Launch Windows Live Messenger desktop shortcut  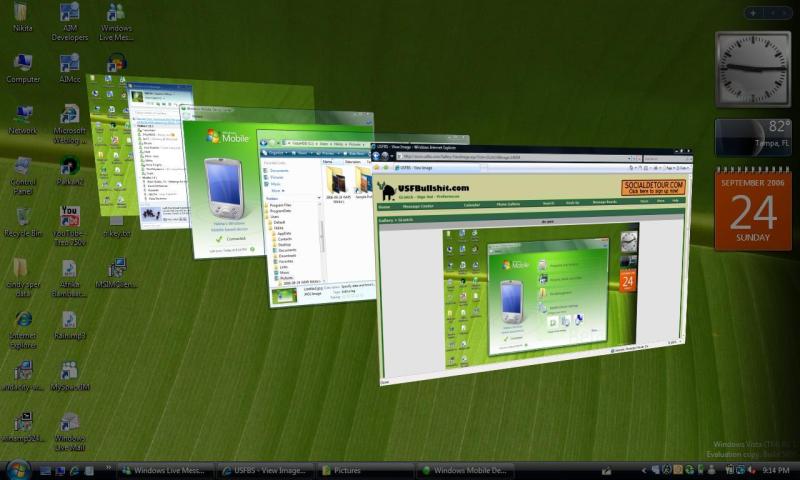[116, 21]
